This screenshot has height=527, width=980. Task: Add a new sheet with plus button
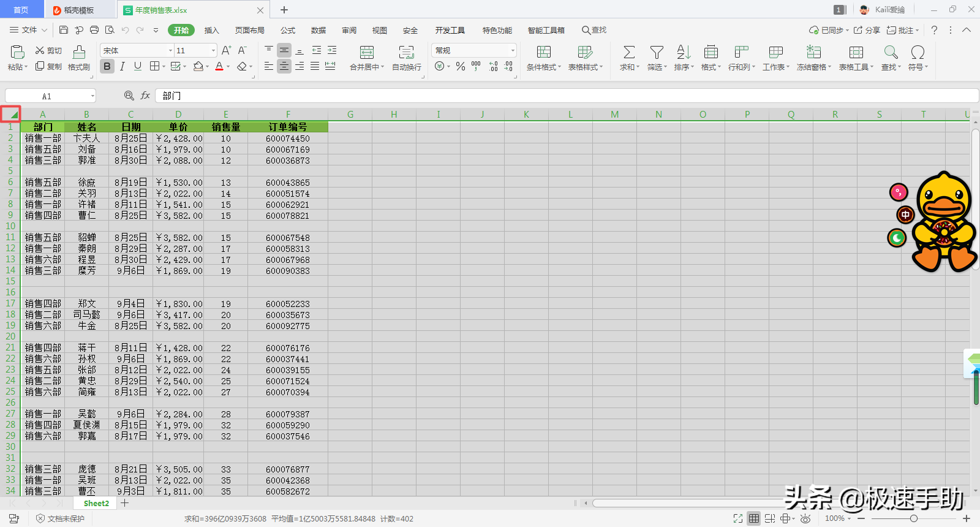(x=125, y=503)
